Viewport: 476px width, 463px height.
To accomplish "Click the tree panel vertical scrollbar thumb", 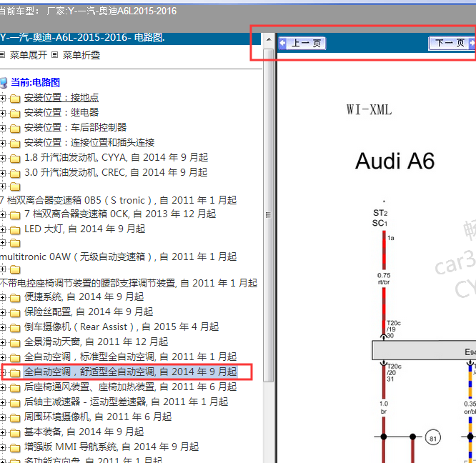I will (x=268, y=215).
